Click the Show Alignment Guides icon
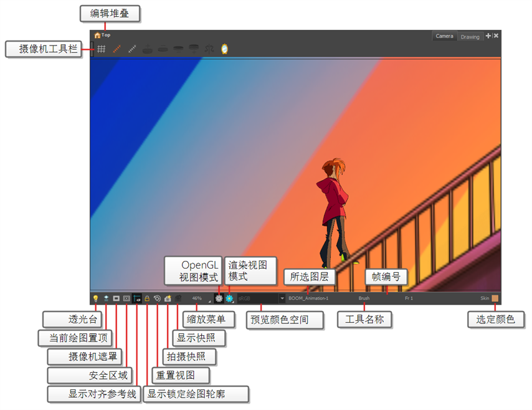 (136, 298)
